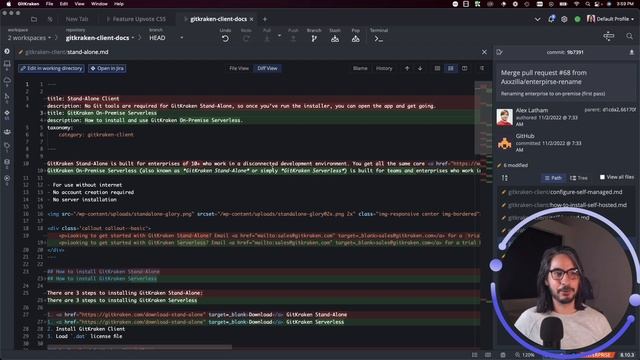Open the Edit menu
The width and height of the screenshot is (640, 360).
tap(64, 4)
